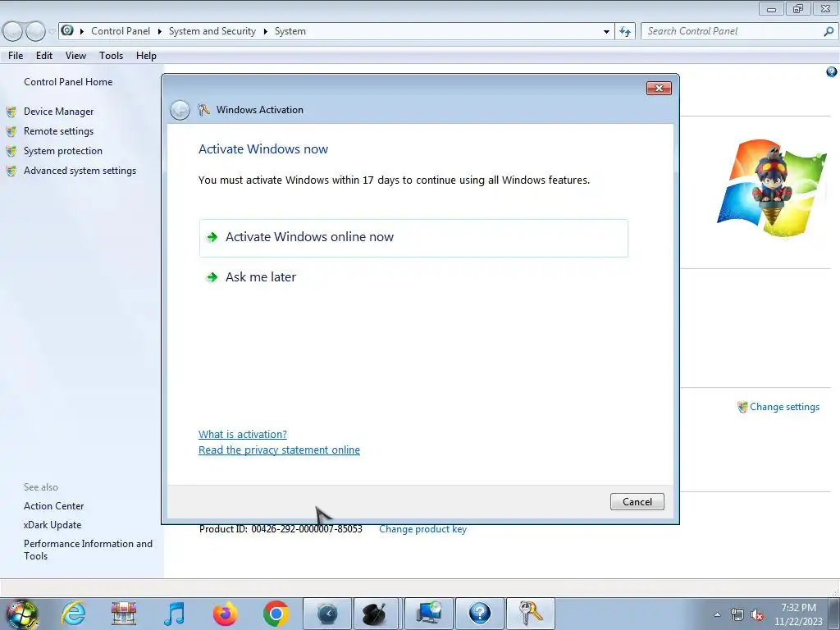This screenshot has height=630, width=840.
Task: Choose Activate Windows online now
Action: (x=413, y=238)
